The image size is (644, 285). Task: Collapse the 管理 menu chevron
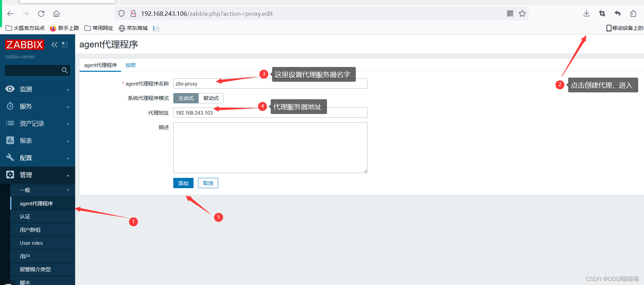(x=68, y=175)
